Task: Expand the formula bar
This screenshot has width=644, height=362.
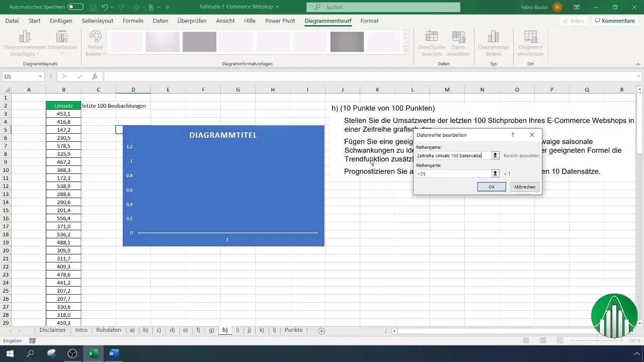Action: [638, 76]
